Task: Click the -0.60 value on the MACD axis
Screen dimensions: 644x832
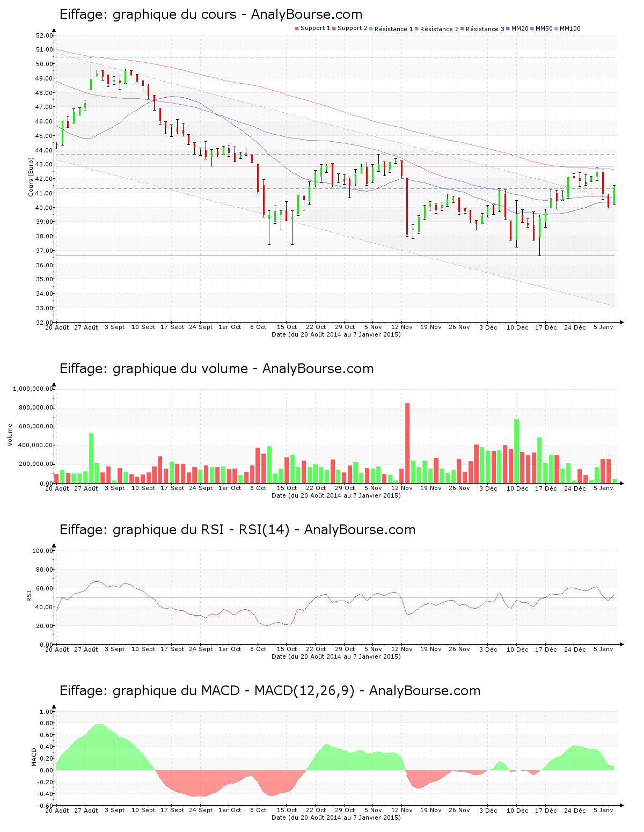Action: click(x=46, y=806)
